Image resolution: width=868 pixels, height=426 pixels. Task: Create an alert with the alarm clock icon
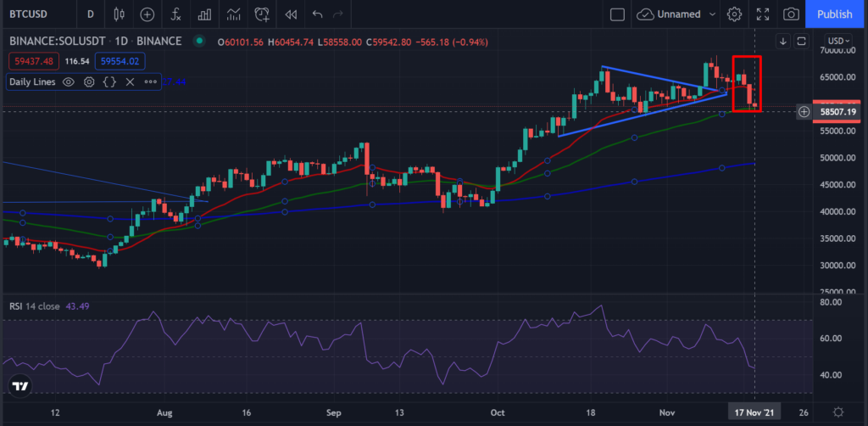(263, 14)
